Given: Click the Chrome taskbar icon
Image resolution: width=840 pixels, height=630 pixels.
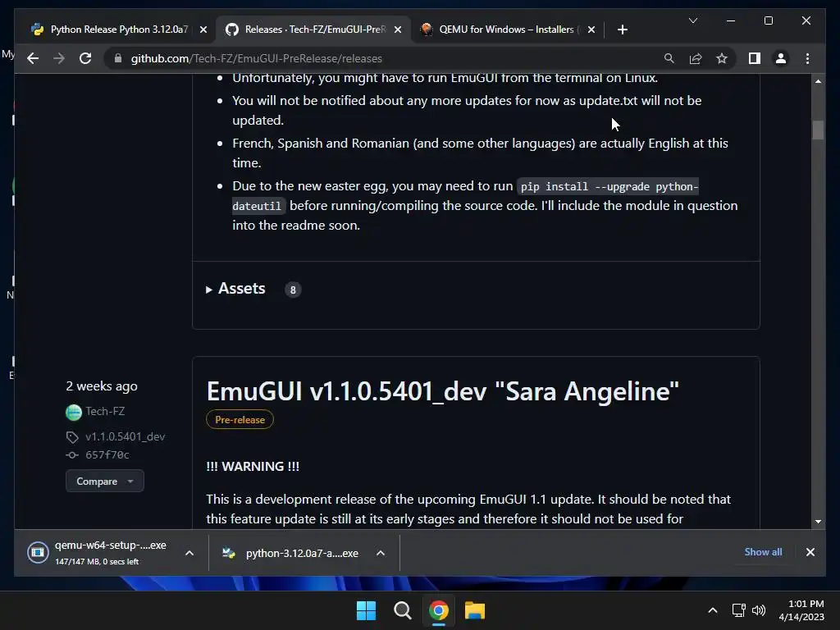Looking at the screenshot, I should (439, 610).
